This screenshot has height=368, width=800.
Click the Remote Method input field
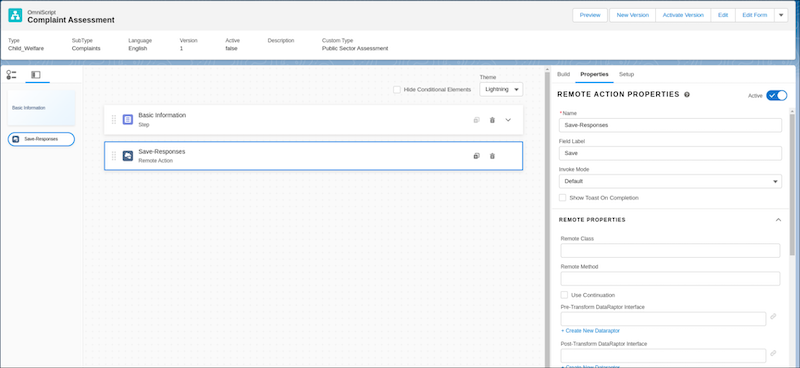pos(670,279)
